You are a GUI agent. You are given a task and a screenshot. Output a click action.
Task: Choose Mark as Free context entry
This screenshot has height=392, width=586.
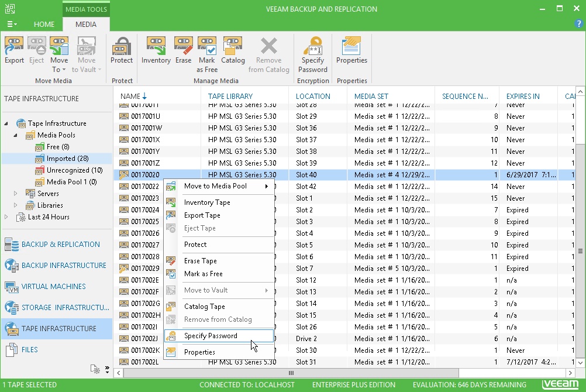tap(219, 274)
